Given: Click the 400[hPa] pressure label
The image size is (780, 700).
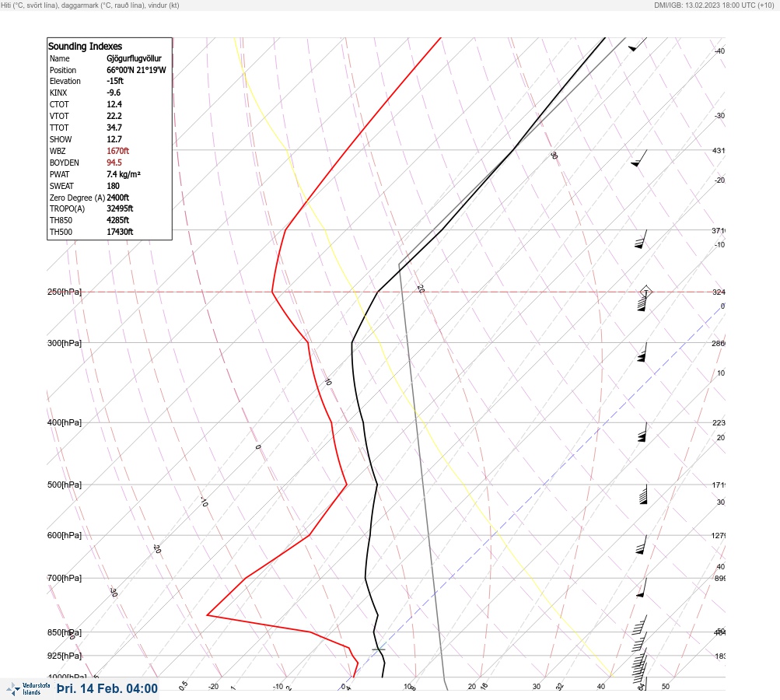Looking at the screenshot, I should [x=65, y=422].
